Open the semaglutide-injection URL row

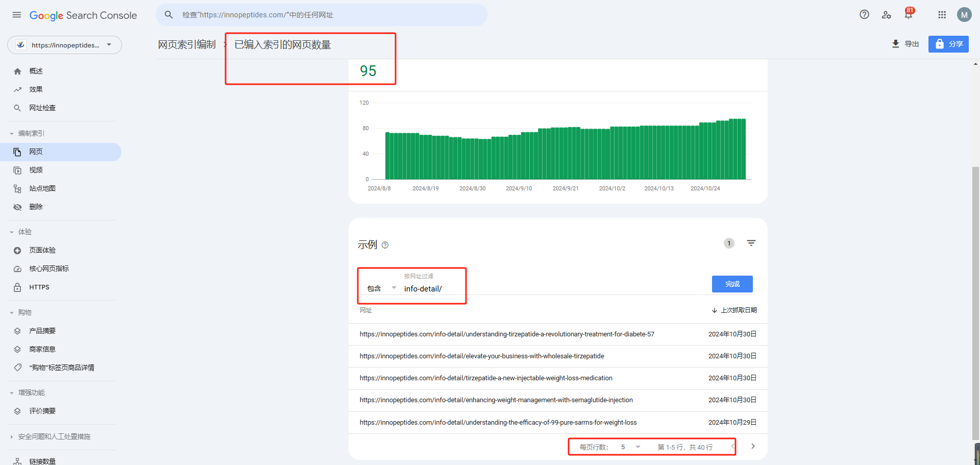click(558, 400)
